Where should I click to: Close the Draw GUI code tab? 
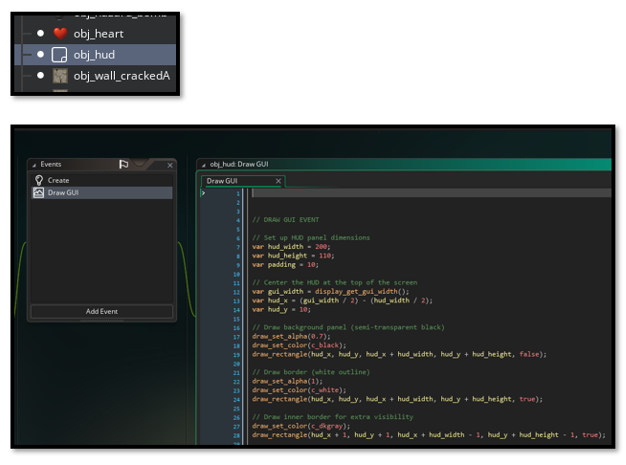tap(279, 181)
